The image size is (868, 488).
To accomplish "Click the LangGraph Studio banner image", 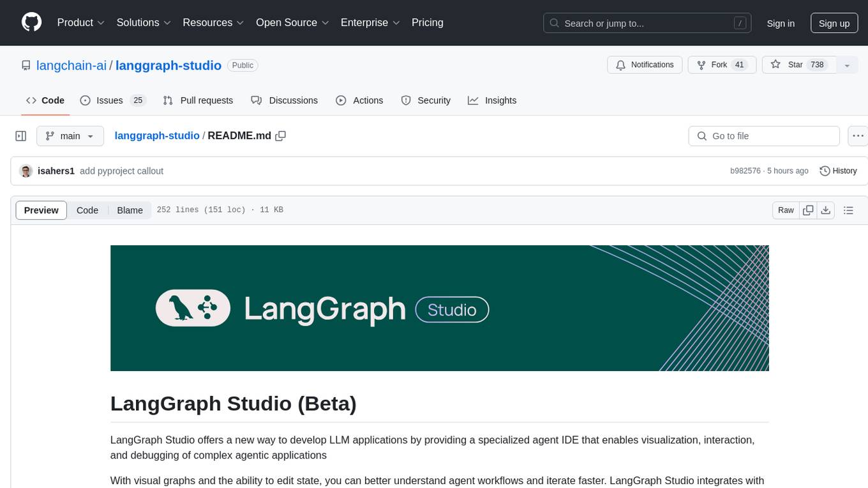I will coord(440,308).
